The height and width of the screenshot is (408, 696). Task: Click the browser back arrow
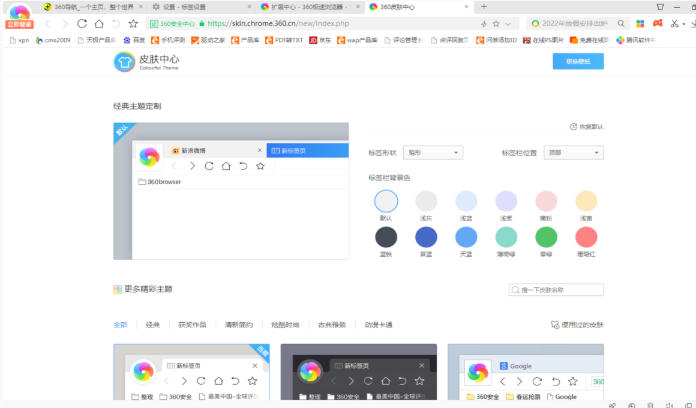coord(48,24)
